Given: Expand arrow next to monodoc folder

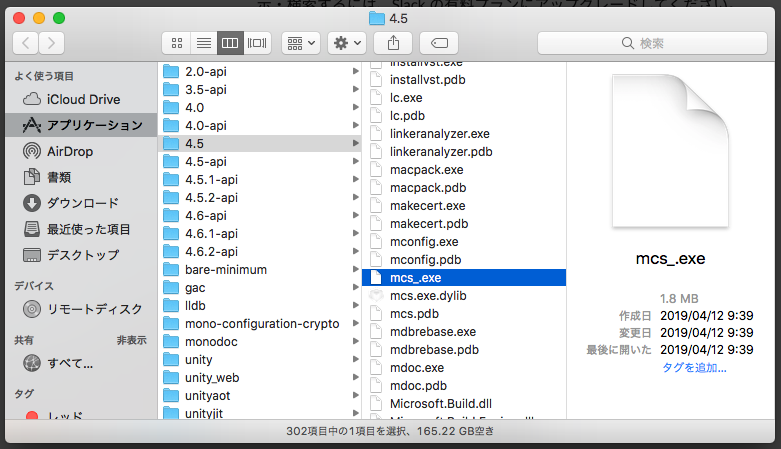Looking at the screenshot, I should pyautogui.click(x=356, y=341).
